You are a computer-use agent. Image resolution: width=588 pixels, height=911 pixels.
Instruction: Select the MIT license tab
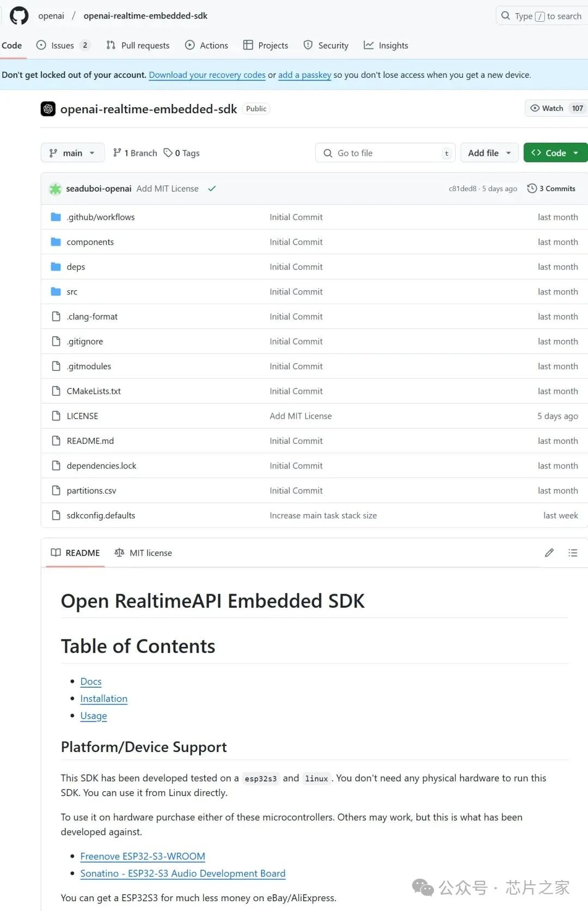click(x=143, y=553)
